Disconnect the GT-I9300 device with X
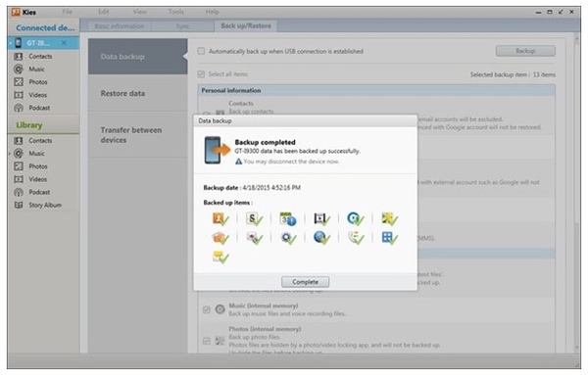The height and width of the screenshot is (375, 588). tap(64, 43)
